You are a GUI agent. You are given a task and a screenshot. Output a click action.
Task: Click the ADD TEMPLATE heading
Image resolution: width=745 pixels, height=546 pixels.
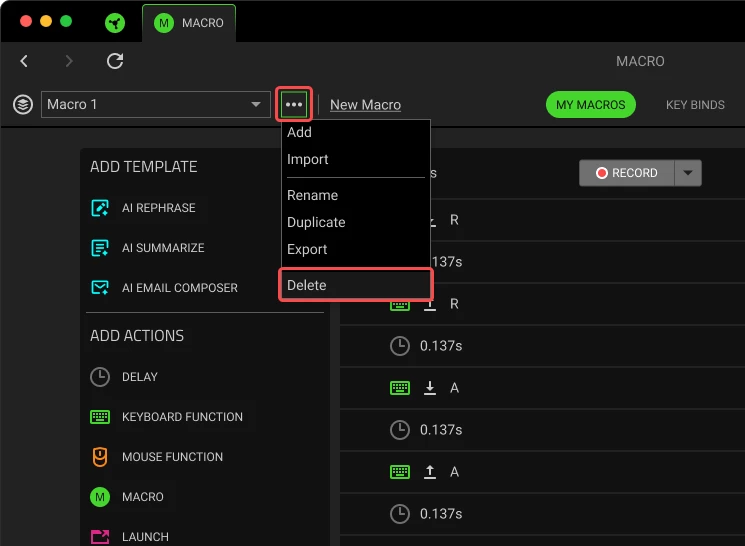[x=143, y=167]
